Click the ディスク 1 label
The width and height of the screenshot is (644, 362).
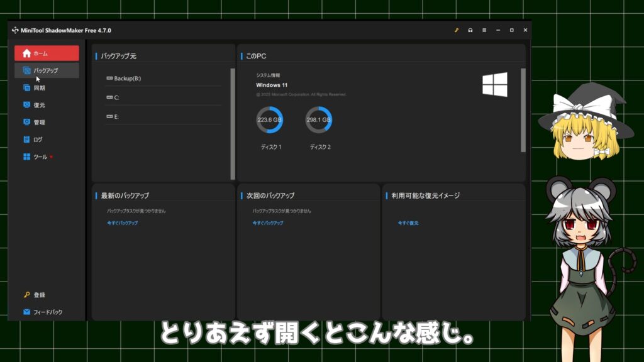tap(271, 147)
